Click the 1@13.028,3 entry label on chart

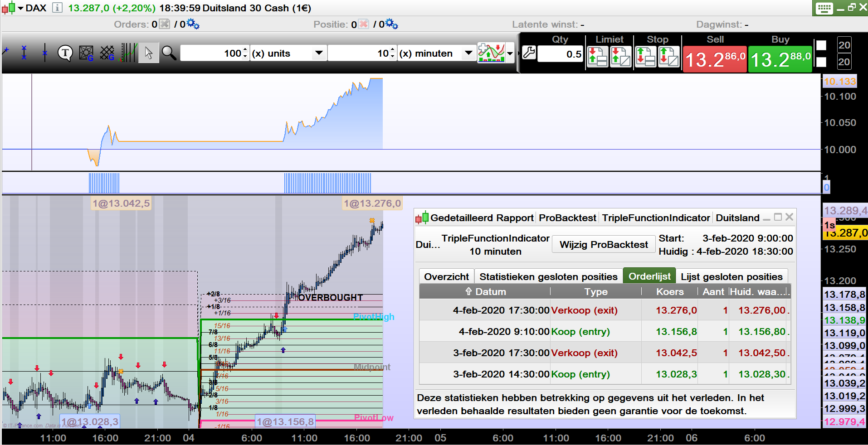(90, 421)
